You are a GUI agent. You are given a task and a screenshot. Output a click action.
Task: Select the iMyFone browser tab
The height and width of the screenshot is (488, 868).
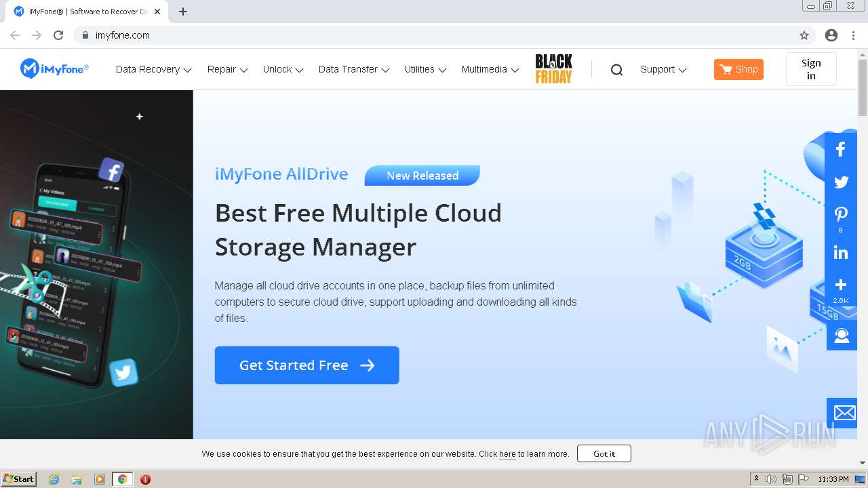click(x=87, y=12)
